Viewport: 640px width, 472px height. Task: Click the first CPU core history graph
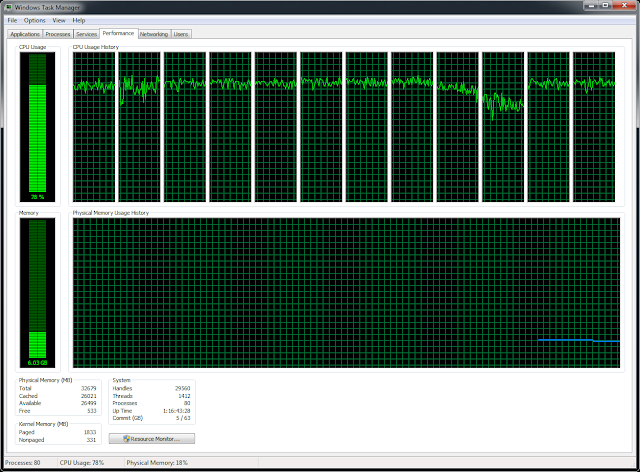(94, 127)
